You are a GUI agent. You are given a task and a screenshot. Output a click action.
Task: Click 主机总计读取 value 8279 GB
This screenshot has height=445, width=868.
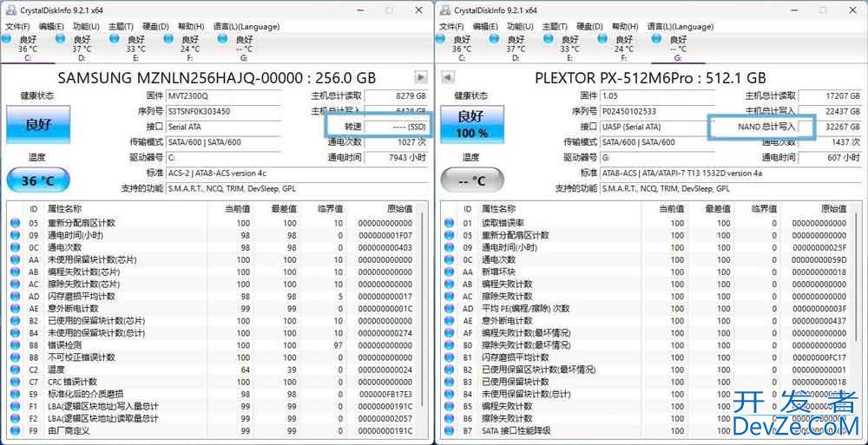[x=397, y=95]
